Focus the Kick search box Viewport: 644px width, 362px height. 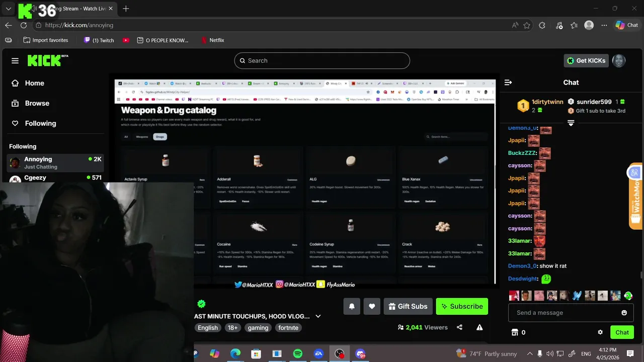point(322,60)
